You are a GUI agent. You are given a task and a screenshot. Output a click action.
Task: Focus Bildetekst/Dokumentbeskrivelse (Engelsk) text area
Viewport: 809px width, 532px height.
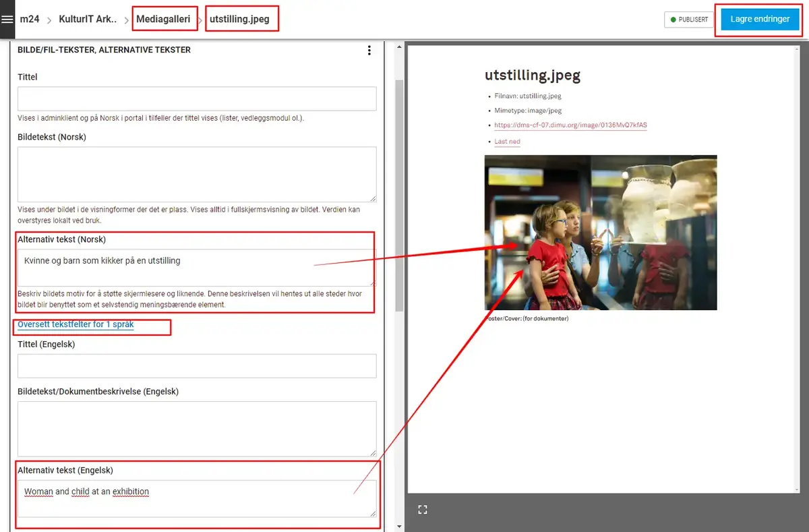(x=196, y=429)
